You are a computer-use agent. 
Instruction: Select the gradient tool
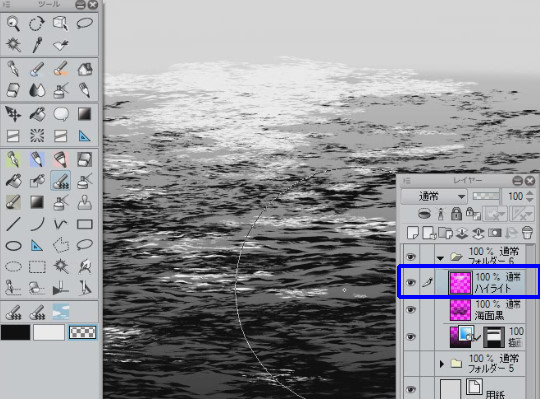point(84,114)
